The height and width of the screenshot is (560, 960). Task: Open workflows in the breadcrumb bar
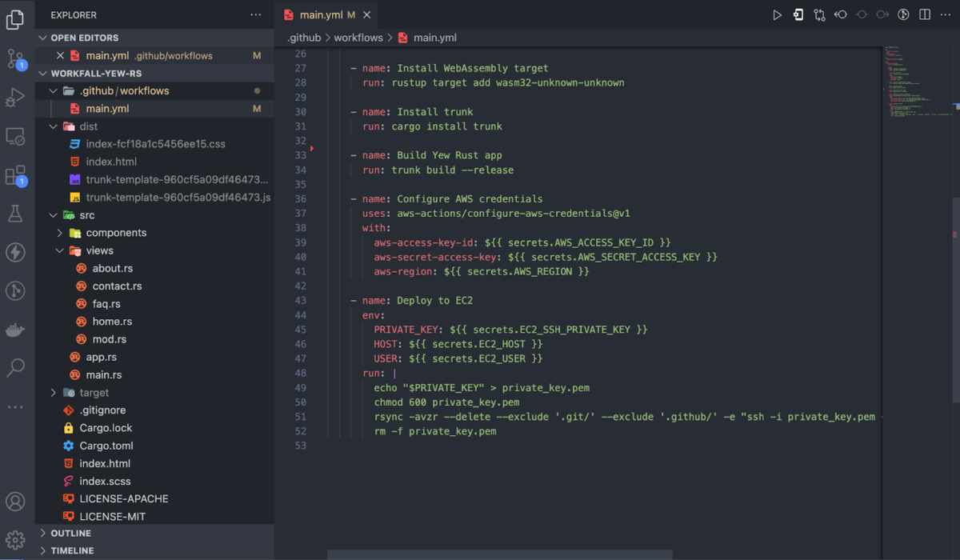(358, 37)
